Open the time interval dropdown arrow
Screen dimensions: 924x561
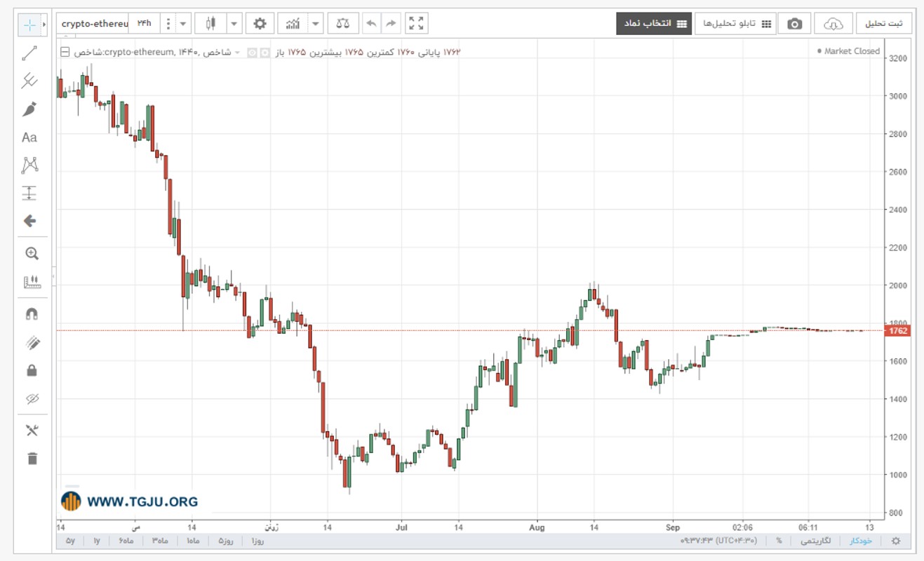pyautogui.click(x=183, y=24)
